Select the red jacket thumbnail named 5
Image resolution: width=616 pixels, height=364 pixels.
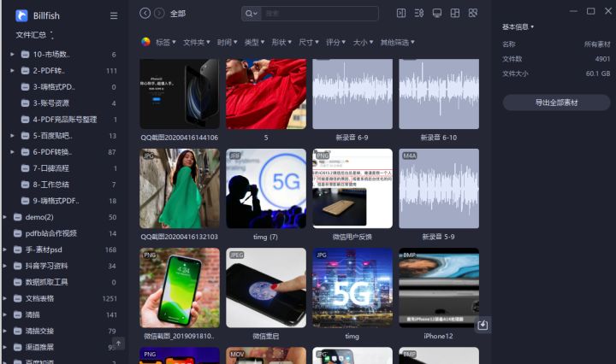[x=266, y=94]
